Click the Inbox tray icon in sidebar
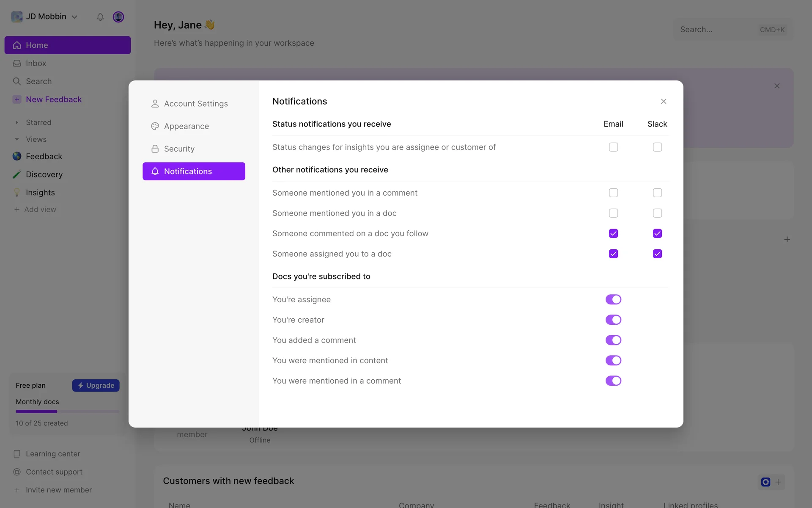Screen dimensions: 812x508 [x=17, y=63]
